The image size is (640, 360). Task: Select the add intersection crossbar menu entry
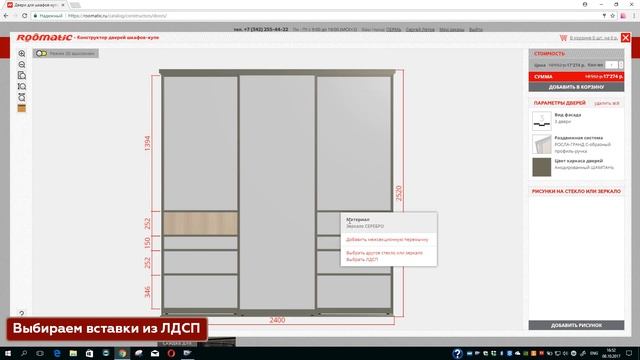387,240
